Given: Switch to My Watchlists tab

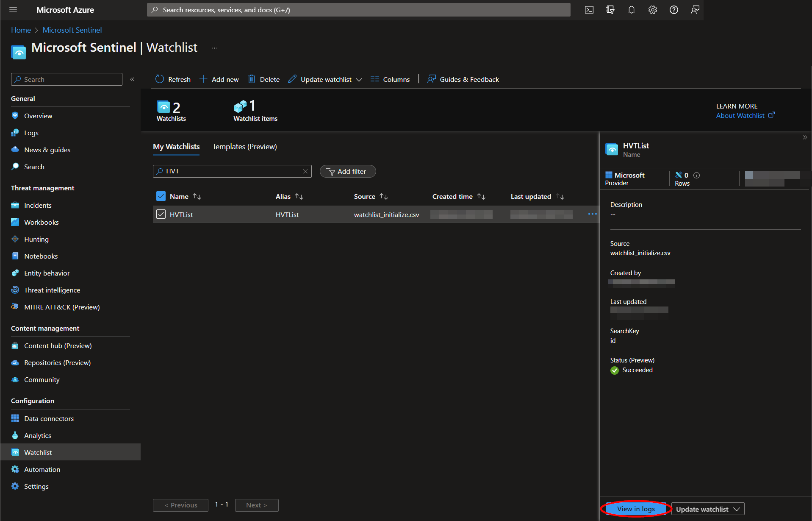Looking at the screenshot, I should pyautogui.click(x=176, y=147).
